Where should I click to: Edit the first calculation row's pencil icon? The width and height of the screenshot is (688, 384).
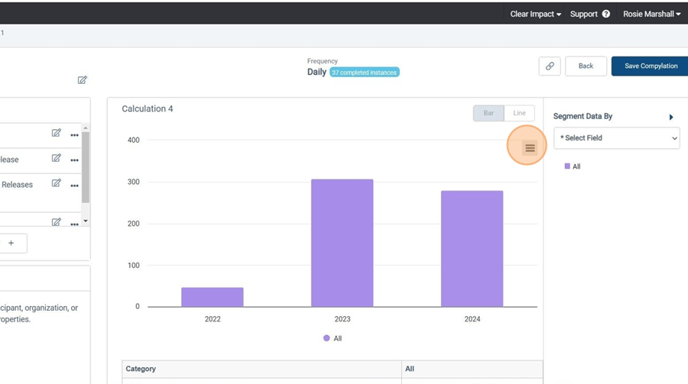click(x=56, y=133)
